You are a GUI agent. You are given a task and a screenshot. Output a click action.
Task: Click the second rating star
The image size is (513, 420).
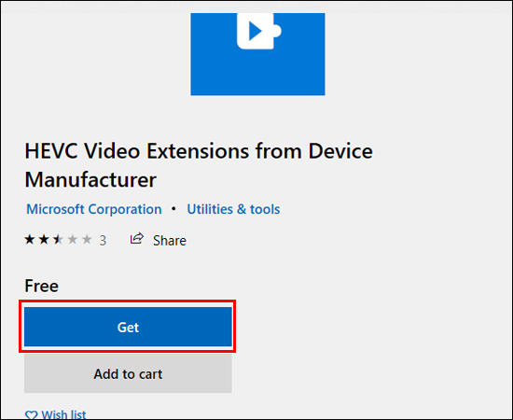pyautogui.click(x=44, y=240)
